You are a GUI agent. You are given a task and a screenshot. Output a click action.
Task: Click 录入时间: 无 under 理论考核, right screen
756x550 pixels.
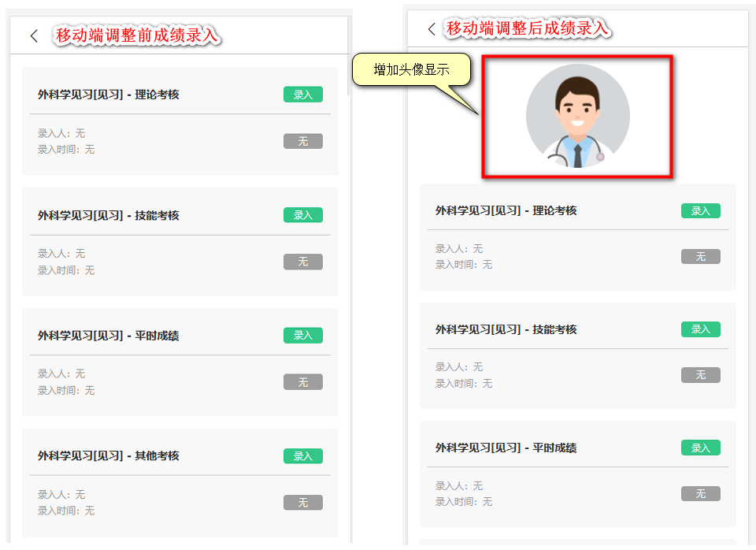tap(464, 265)
